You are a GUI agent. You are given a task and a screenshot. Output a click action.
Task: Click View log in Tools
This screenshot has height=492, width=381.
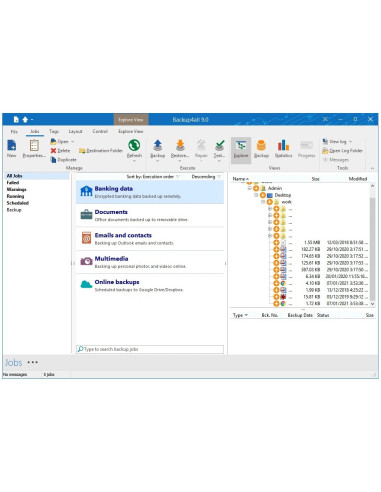click(x=337, y=141)
